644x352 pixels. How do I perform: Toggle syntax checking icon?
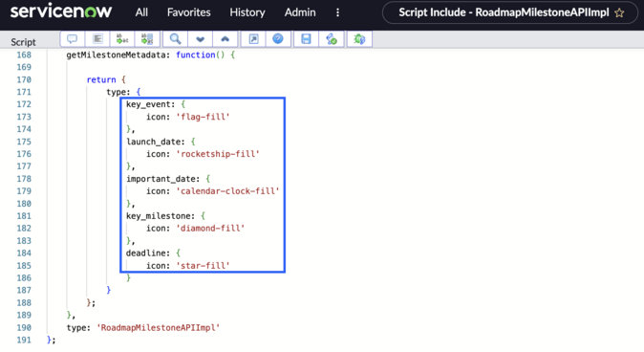(331, 39)
